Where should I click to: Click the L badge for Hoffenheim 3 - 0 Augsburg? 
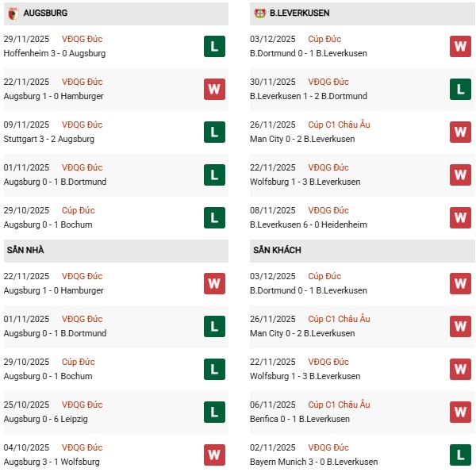click(214, 46)
